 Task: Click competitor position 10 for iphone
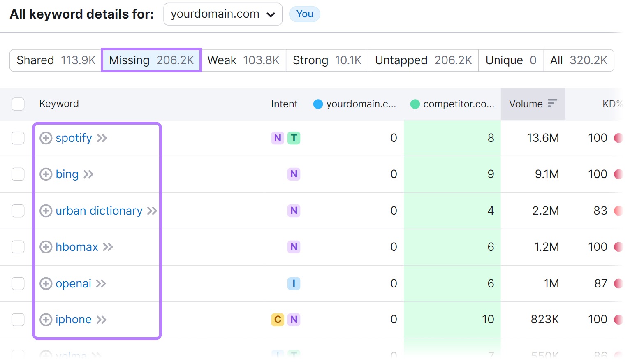(488, 320)
